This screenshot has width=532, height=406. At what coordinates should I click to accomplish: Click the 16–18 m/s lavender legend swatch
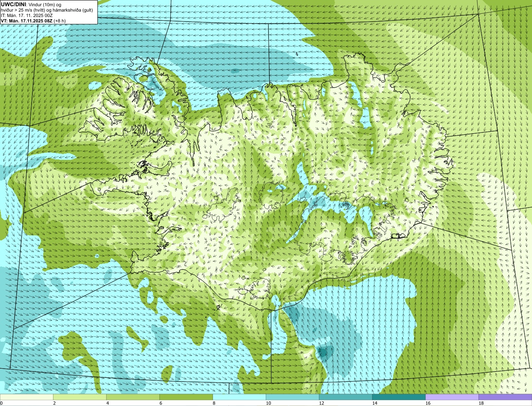pyautogui.click(x=452, y=397)
